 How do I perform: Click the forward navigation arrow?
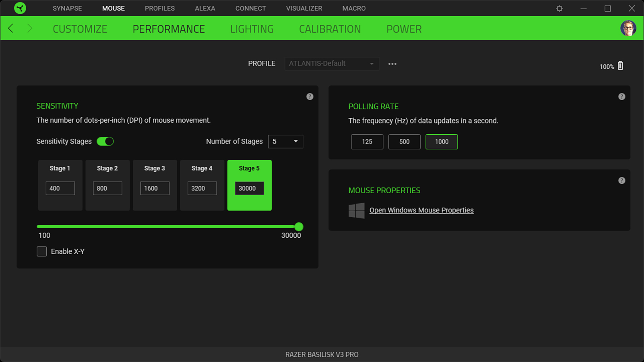(x=29, y=29)
